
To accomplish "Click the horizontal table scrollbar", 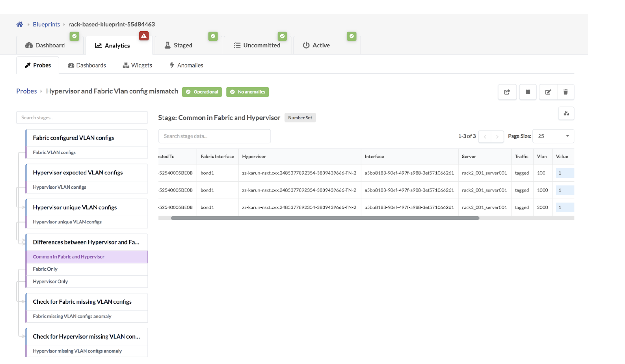I will coord(325,218).
